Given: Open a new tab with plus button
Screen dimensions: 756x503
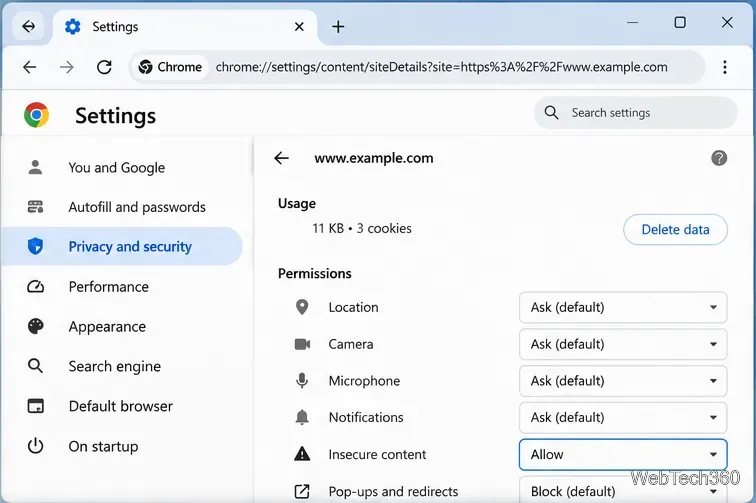Looking at the screenshot, I should coord(338,27).
